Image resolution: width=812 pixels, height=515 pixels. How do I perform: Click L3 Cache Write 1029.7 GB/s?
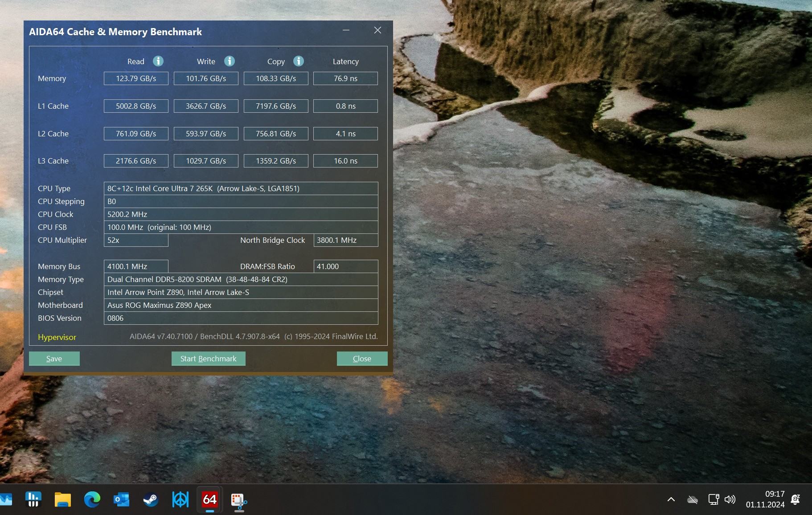[x=206, y=161]
